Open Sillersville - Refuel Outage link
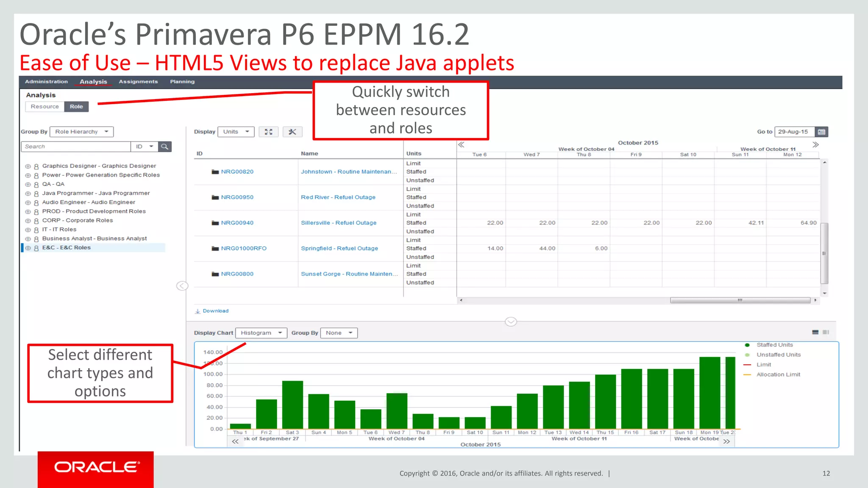 click(339, 223)
